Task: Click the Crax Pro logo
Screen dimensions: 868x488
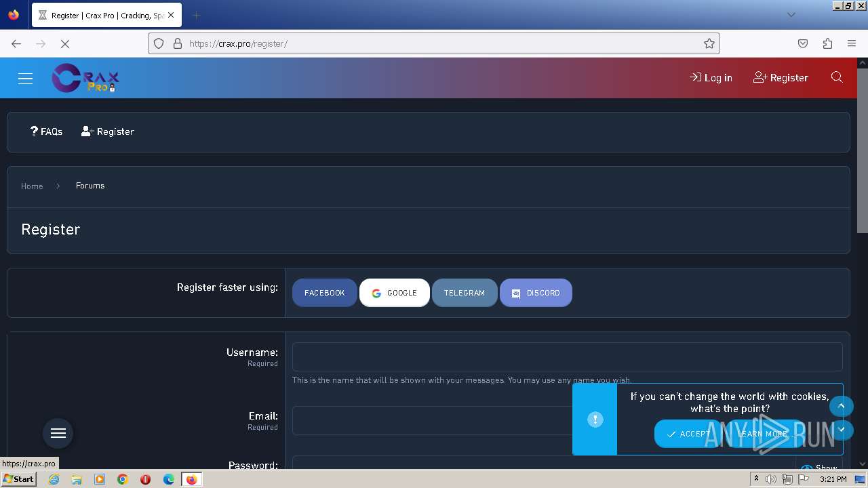Action: tap(85, 78)
